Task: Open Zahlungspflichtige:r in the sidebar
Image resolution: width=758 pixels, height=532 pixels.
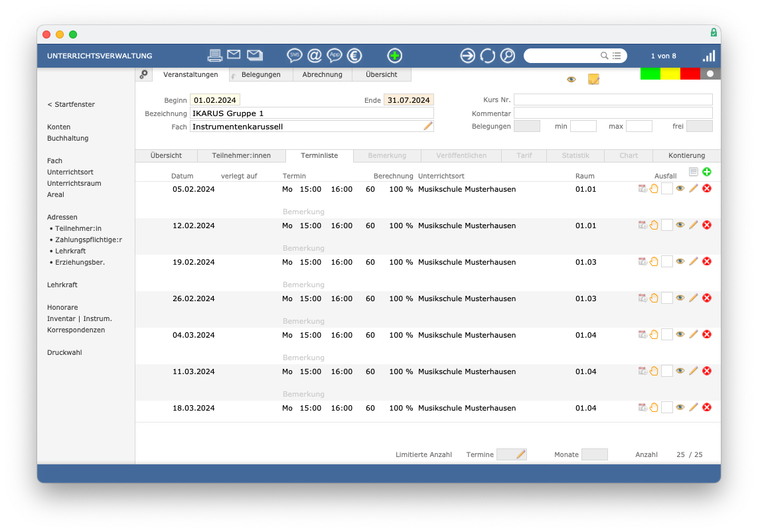Action: pyautogui.click(x=88, y=239)
